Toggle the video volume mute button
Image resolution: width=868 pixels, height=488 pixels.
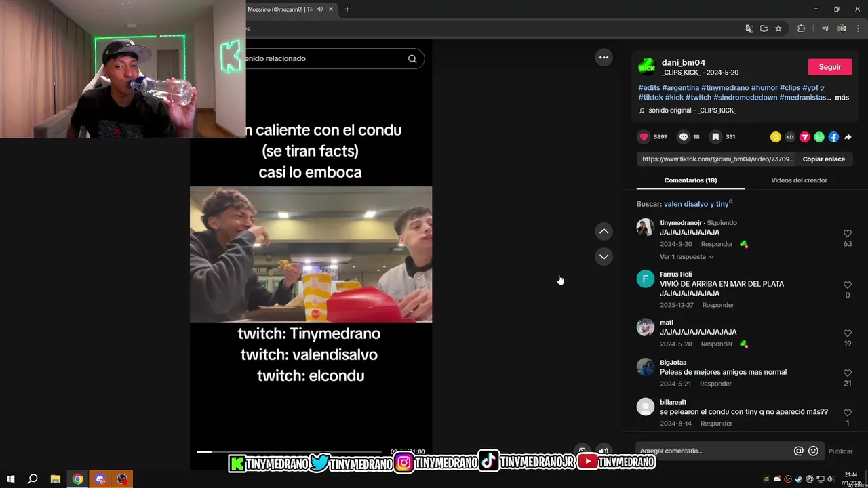coord(602,451)
